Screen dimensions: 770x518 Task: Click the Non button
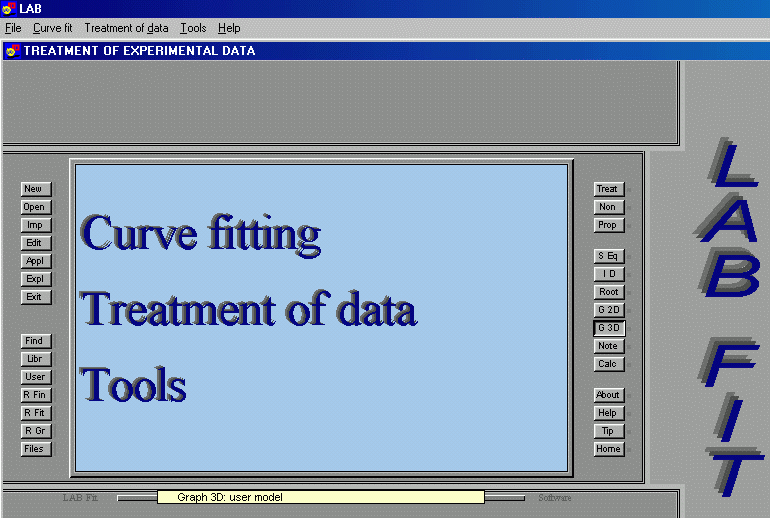609,207
